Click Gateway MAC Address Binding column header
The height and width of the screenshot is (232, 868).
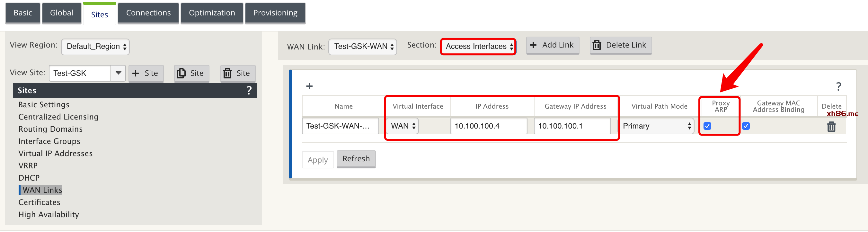779,107
